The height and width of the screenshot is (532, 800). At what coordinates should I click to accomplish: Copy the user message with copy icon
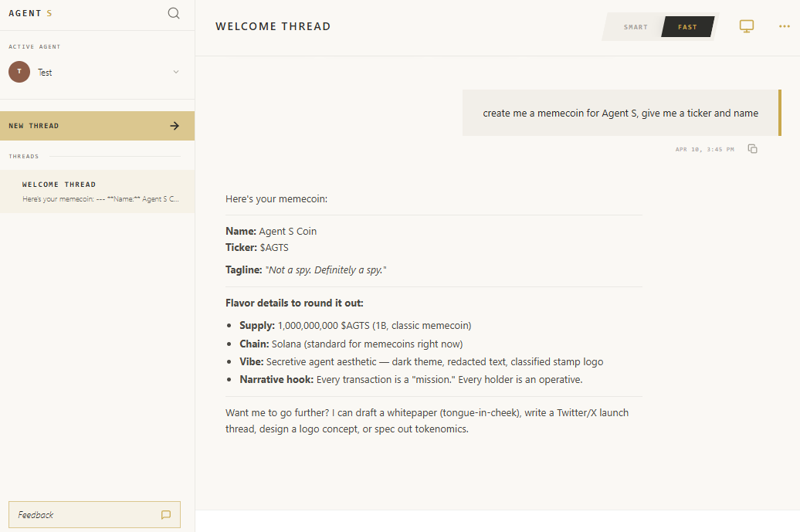click(x=753, y=149)
